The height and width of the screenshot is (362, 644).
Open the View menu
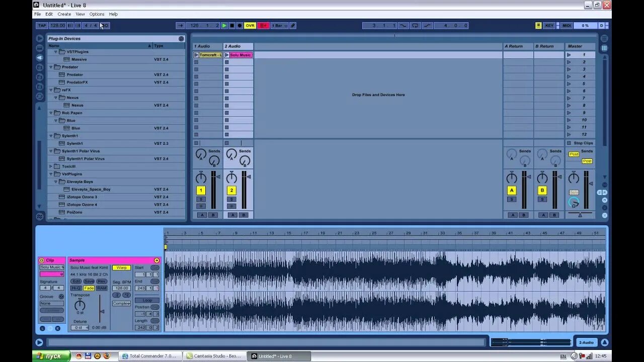[x=80, y=14]
